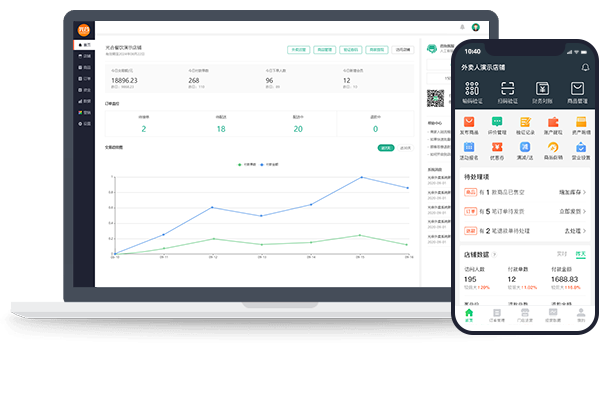Image resolution: width=600 pixels, height=400 pixels.
Task: Tap the 外卖人演示店铺 store name on phone
Action: pyautogui.click(x=483, y=67)
